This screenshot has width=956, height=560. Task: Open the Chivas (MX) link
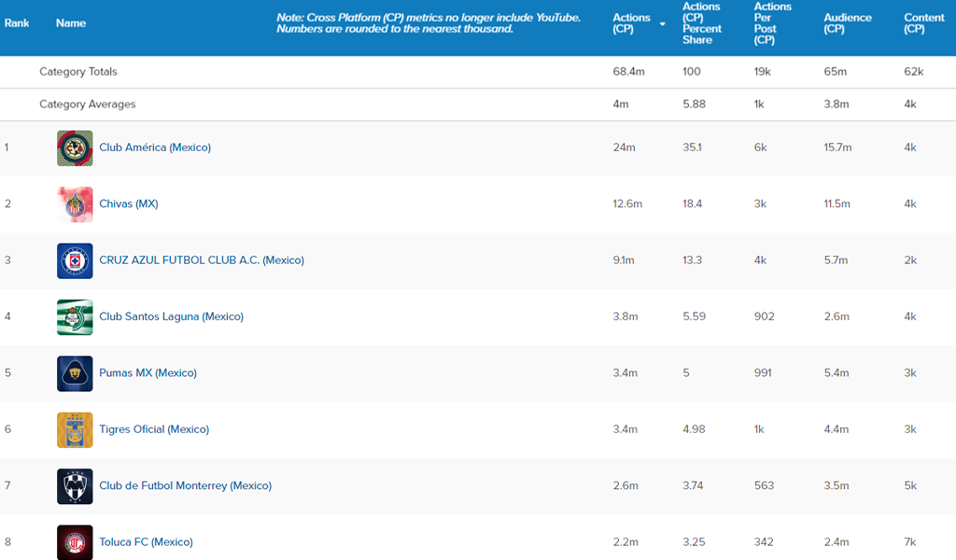(x=129, y=203)
